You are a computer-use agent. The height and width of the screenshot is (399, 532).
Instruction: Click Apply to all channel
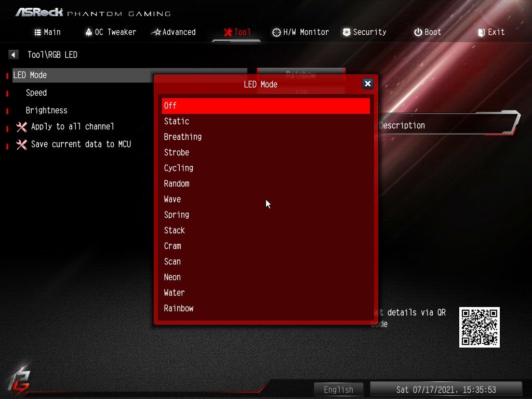(73, 127)
